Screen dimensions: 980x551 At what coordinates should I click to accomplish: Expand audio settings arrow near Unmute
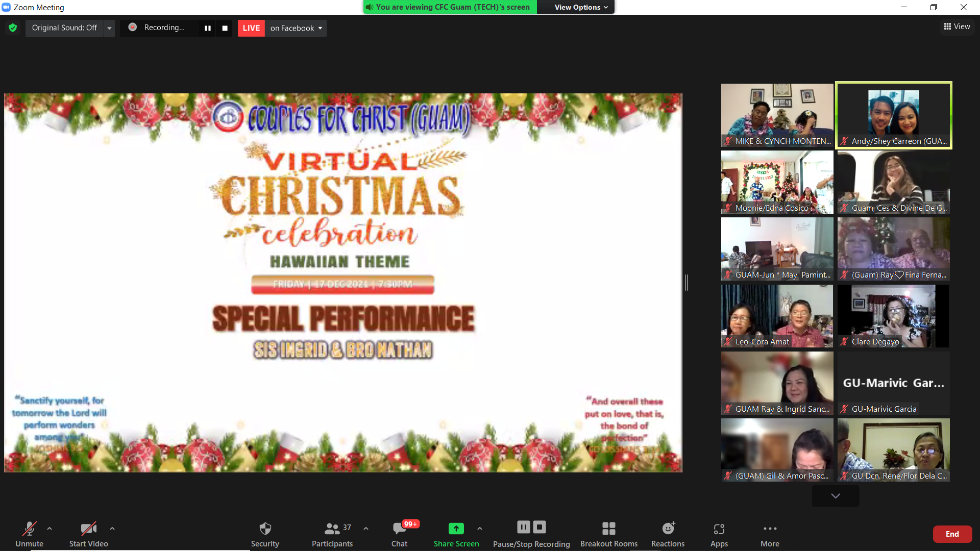tap(50, 529)
